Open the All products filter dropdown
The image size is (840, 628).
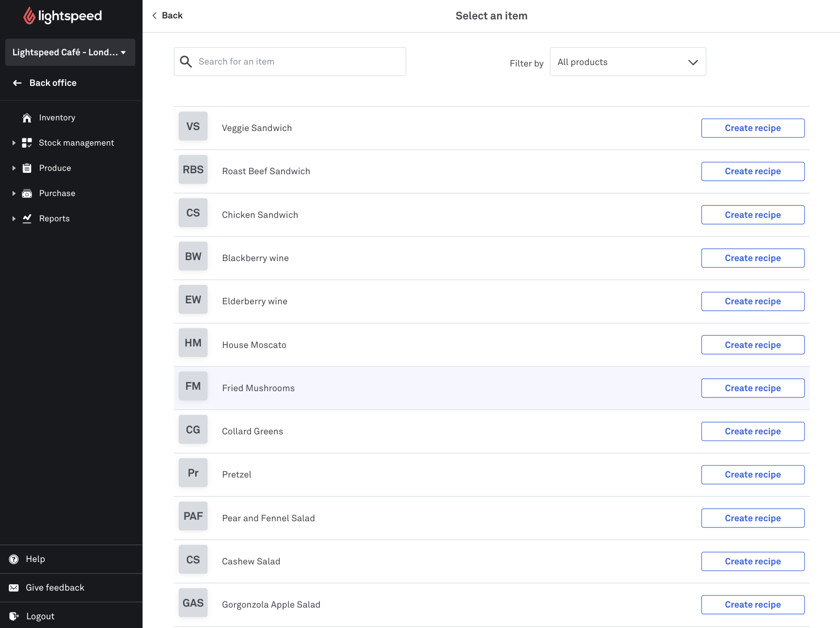point(627,62)
